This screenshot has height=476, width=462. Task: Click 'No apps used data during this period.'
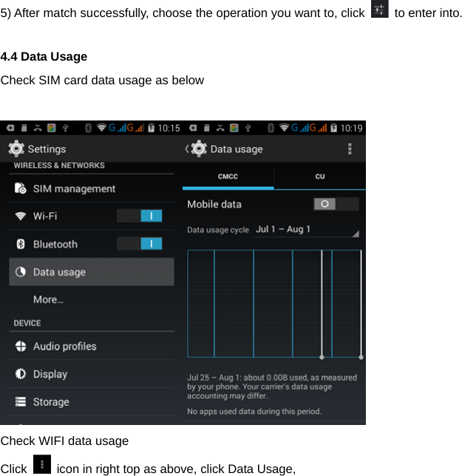coord(254,412)
